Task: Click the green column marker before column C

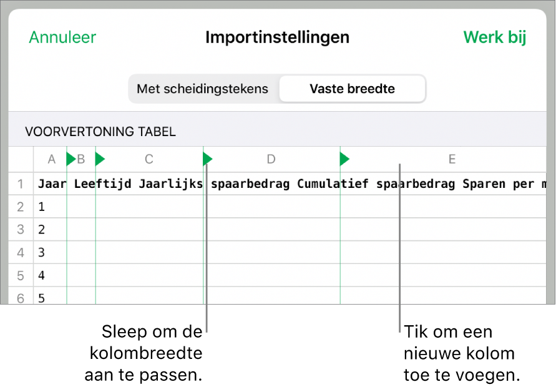Action: [x=100, y=159]
